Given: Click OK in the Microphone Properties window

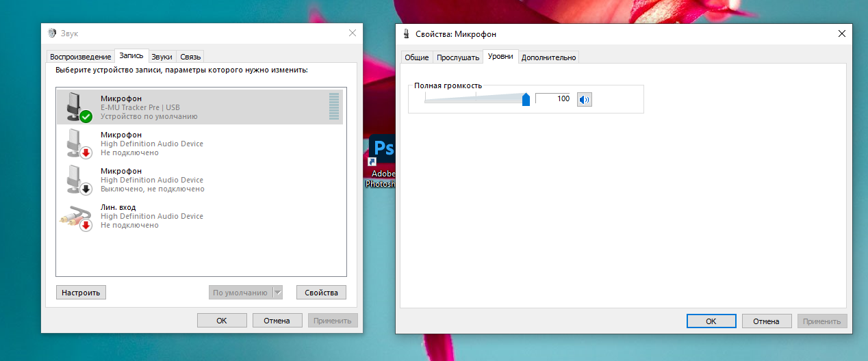Looking at the screenshot, I should tap(711, 321).
